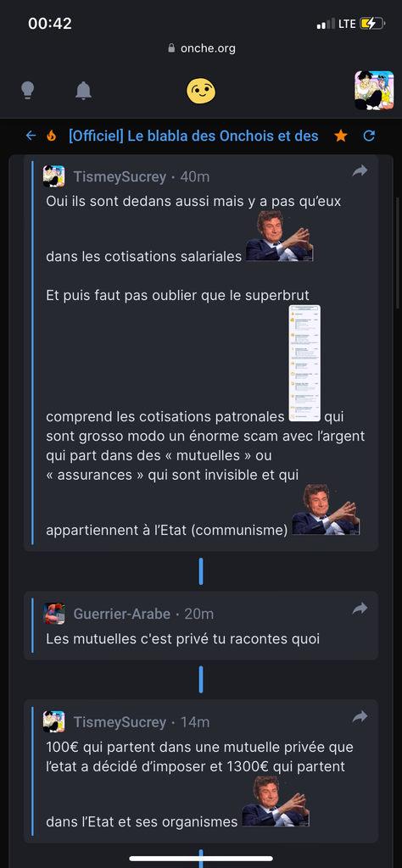Open notifications bell icon
The height and width of the screenshot is (868, 402).
[x=84, y=90]
